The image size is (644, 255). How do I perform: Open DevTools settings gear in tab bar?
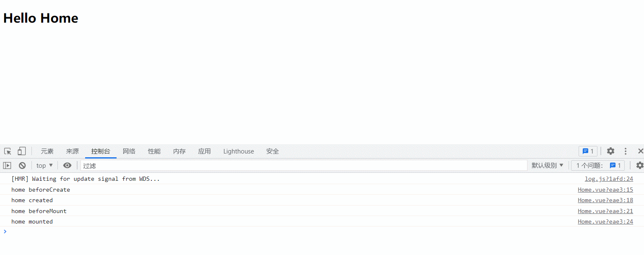(x=610, y=151)
